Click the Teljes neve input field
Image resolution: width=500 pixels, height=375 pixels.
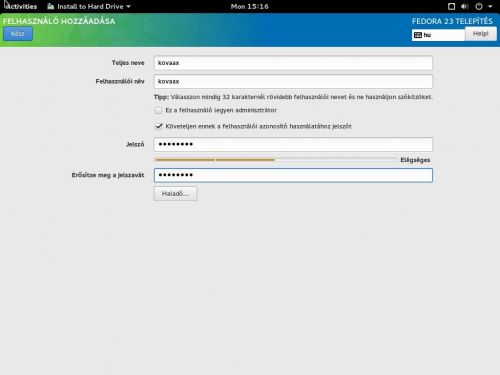click(293, 63)
